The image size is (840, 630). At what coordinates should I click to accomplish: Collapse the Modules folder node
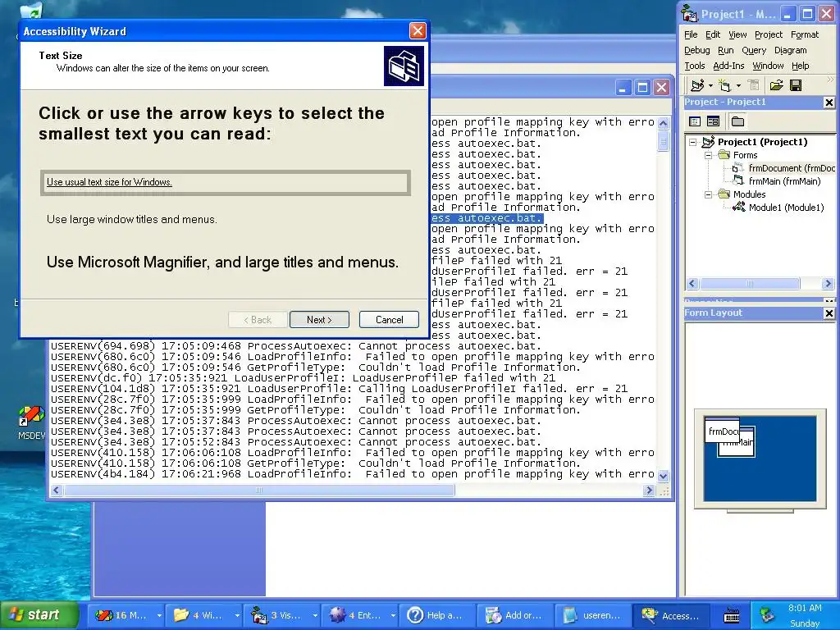pos(708,194)
